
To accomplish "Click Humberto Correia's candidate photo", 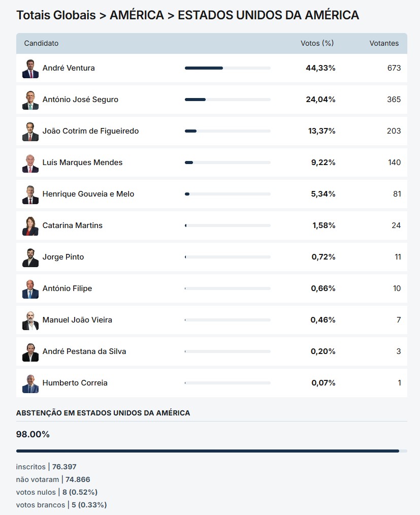I will coord(30,383).
